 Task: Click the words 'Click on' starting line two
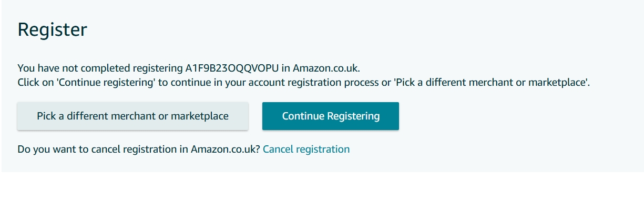(x=35, y=83)
